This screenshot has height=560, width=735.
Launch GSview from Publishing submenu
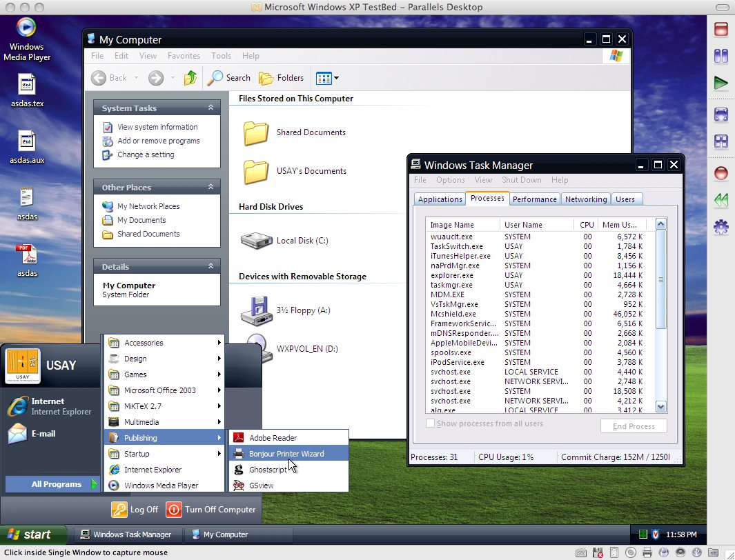289,486
